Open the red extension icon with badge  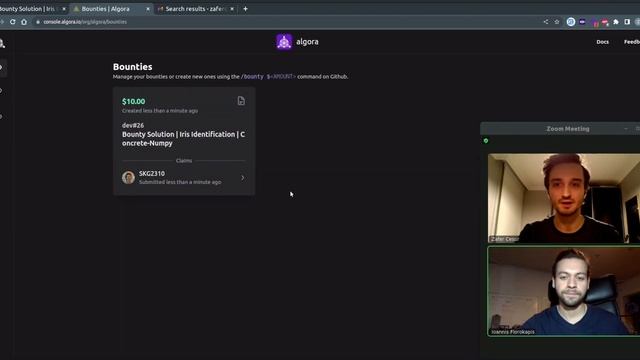tap(605, 22)
